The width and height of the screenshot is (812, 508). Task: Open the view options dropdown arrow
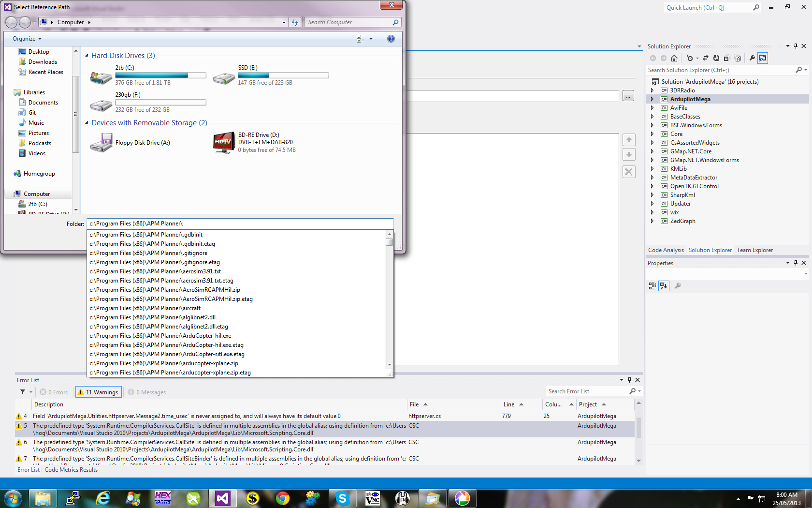[x=371, y=39]
